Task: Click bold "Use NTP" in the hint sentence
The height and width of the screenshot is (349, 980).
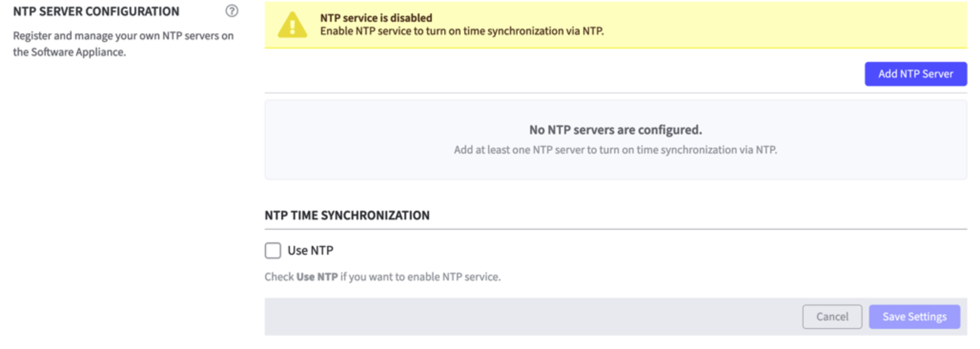Action: coord(317,277)
